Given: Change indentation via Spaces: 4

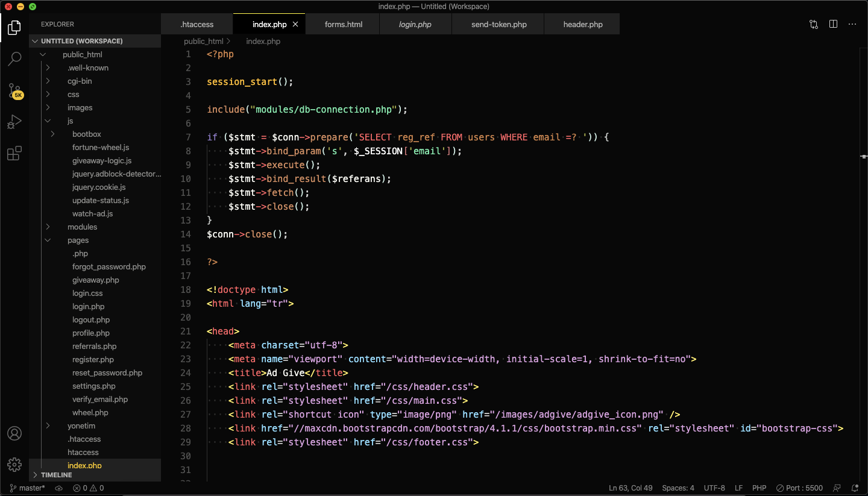Looking at the screenshot, I should pos(678,488).
